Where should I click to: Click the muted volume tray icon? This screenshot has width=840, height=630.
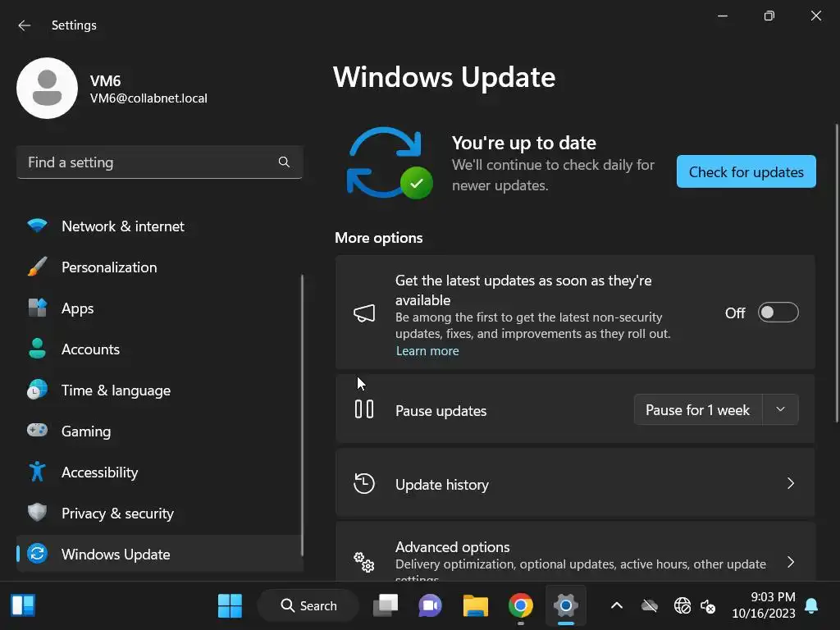tap(708, 606)
